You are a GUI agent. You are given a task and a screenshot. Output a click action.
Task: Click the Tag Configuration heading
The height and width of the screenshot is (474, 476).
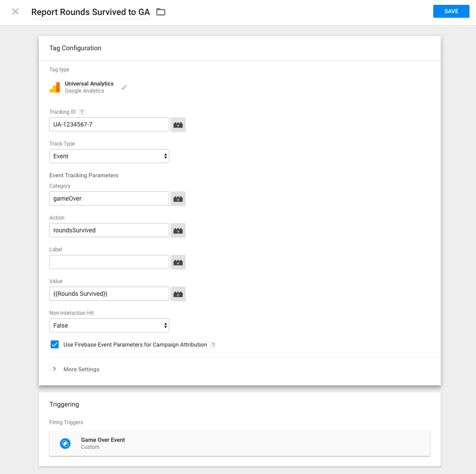pos(75,48)
